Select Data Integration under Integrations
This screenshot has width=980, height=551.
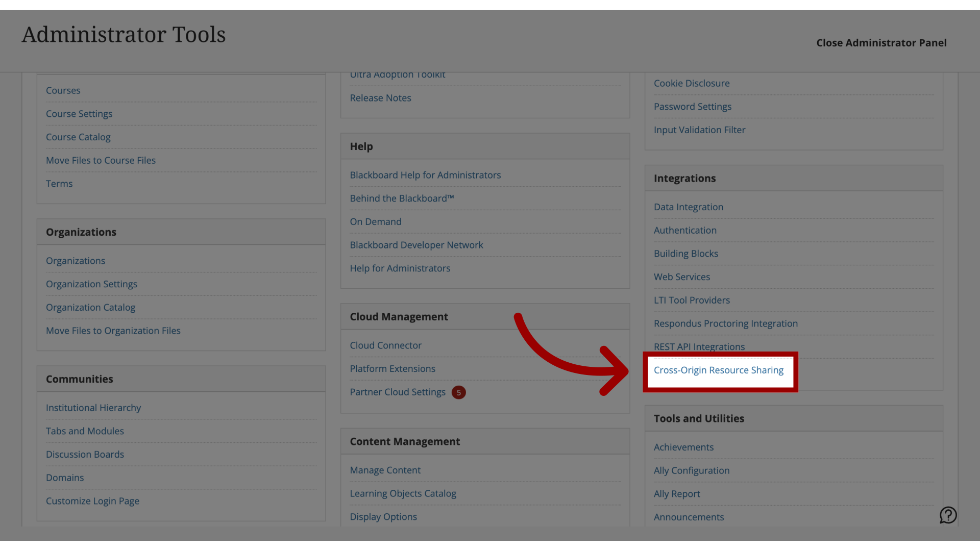[688, 207]
